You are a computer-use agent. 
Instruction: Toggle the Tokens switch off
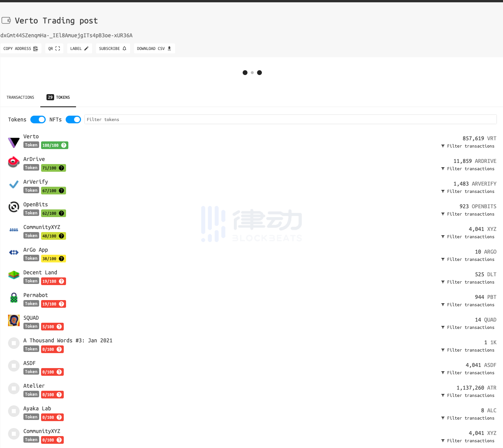pyautogui.click(x=38, y=119)
